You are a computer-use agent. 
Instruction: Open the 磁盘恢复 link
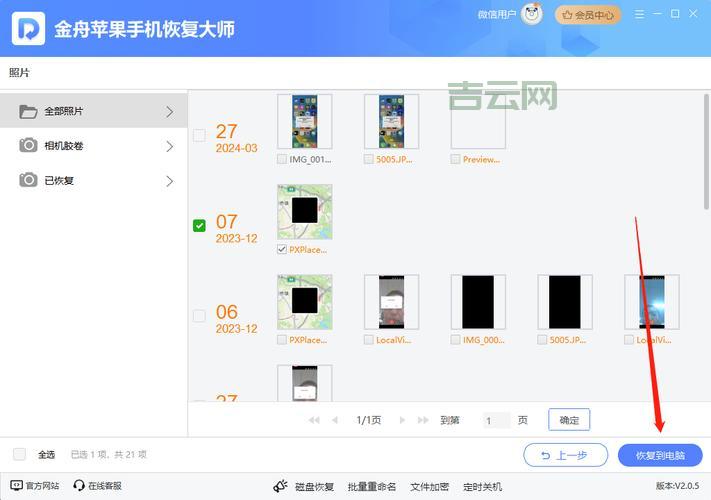[314, 487]
